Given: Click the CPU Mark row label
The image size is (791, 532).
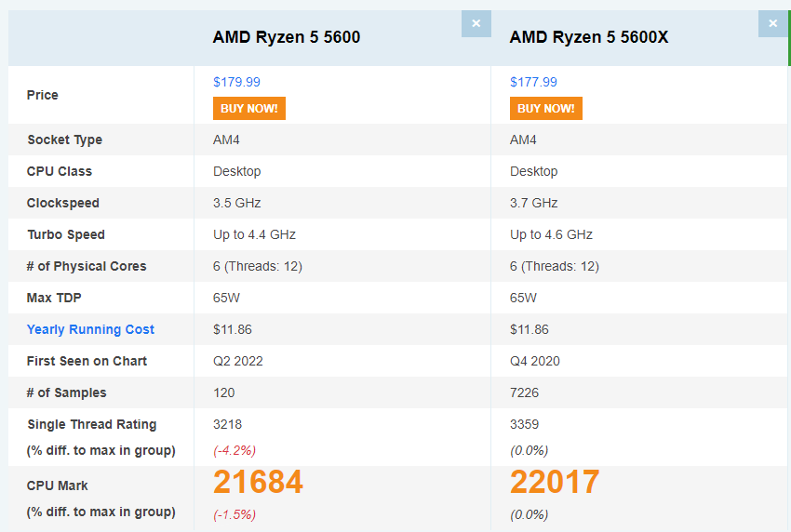Looking at the screenshot, I should coord(57,485).
